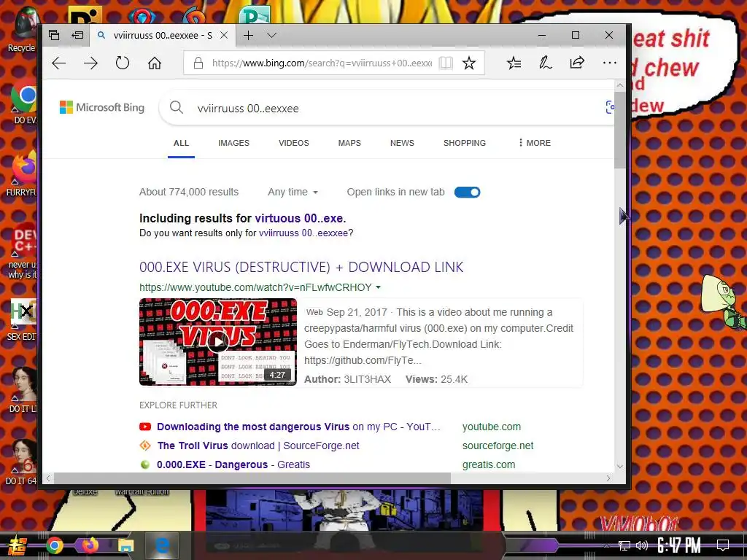Go forward with the Forward arrow
Viewport: 747px width, 560px height.
pos(90,63)
